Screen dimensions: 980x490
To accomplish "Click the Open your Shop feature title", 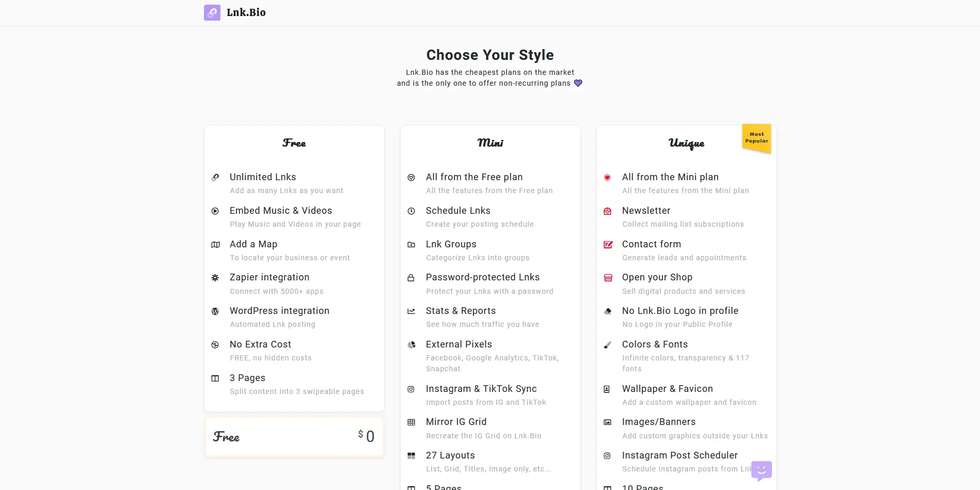I will (x=657, y=277).
